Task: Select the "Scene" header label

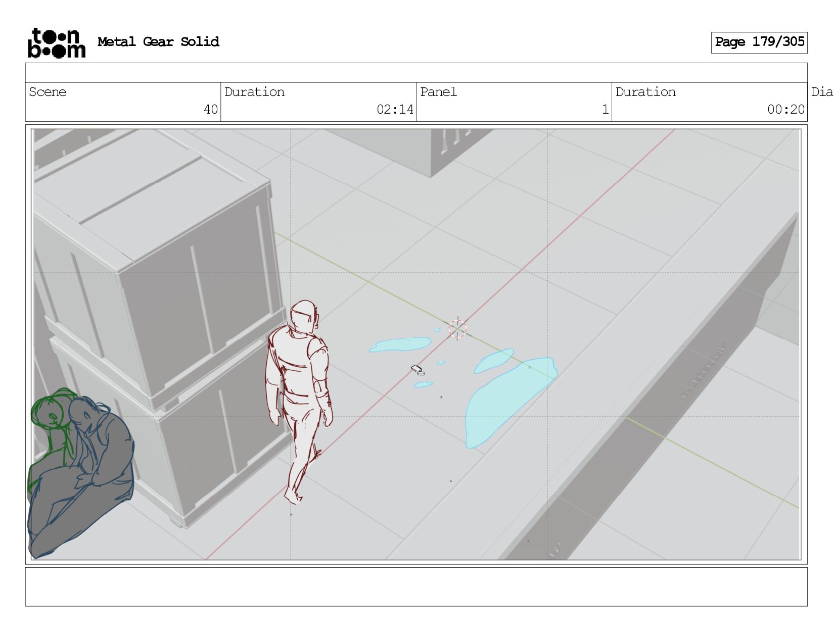Action: pyautogui.click(x=48, y=92)
